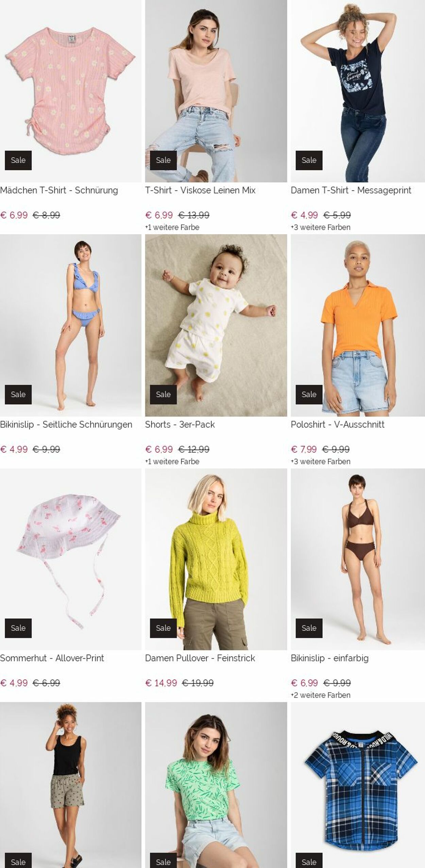
Task: Open 'T-Shirt - Viskose Leinen Mix' link
Action: coord(200,190)
